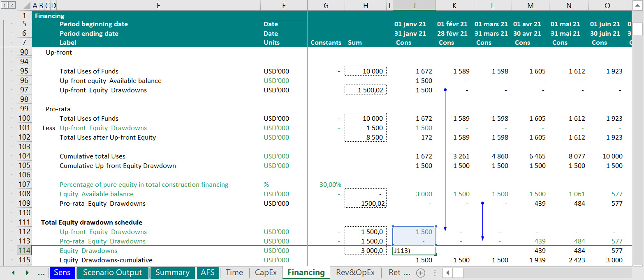Click horizontal scrollbar left arrow
644x280 pixels.
[447, 273]
